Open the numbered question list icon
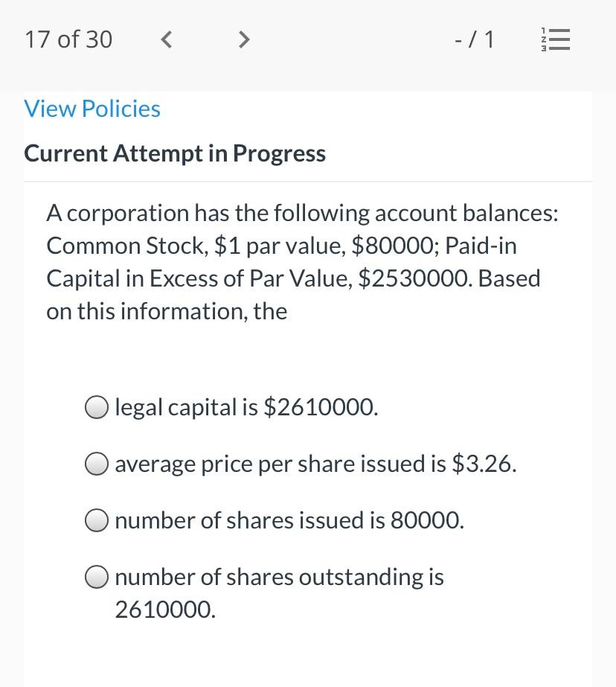Image resolution: width=616 pixels, height=687 pixels. [555, 39]
